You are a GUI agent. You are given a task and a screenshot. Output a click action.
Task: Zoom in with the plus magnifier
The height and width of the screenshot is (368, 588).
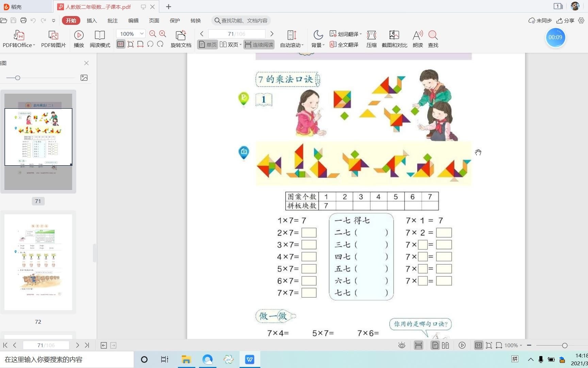click(x=163, y=34)
